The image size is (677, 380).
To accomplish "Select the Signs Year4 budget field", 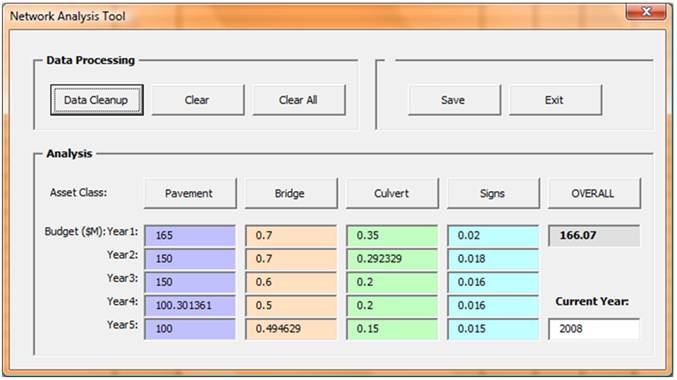I will pyautogui.click(x=493, y=305).
